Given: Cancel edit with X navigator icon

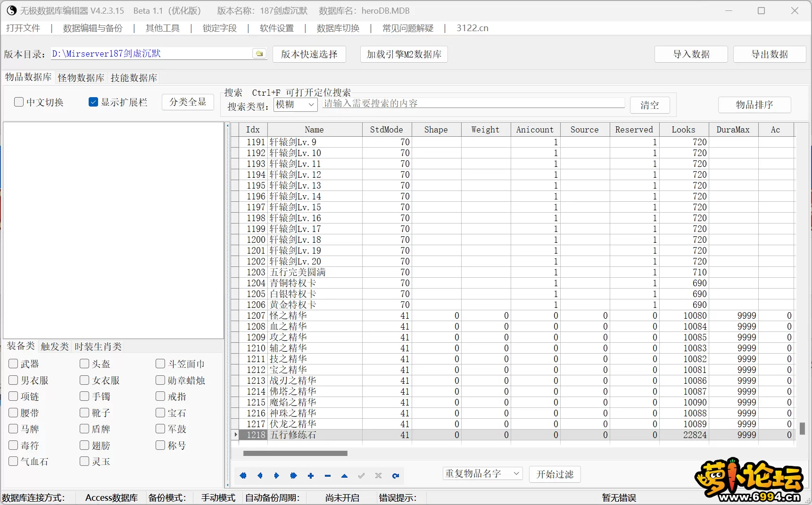Looking at the screenshot, I should tap(379, 476).
